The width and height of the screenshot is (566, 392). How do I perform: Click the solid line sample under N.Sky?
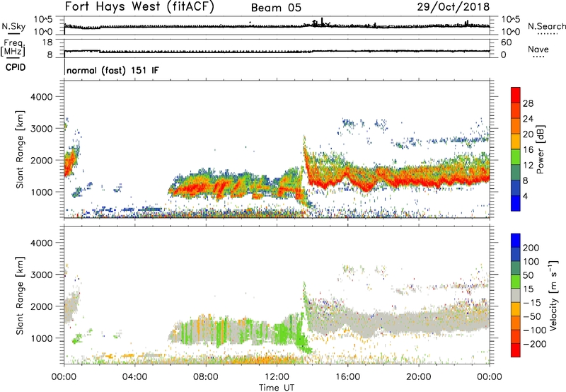13,33
